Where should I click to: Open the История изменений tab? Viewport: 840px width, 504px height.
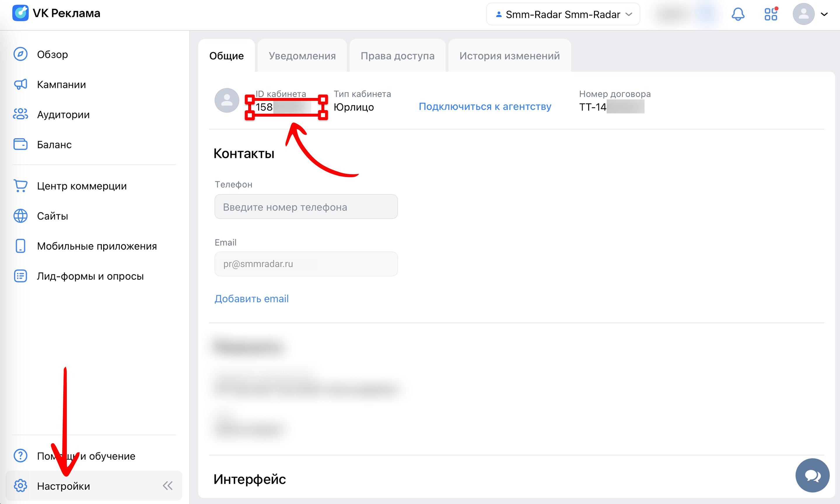(509, 56)
